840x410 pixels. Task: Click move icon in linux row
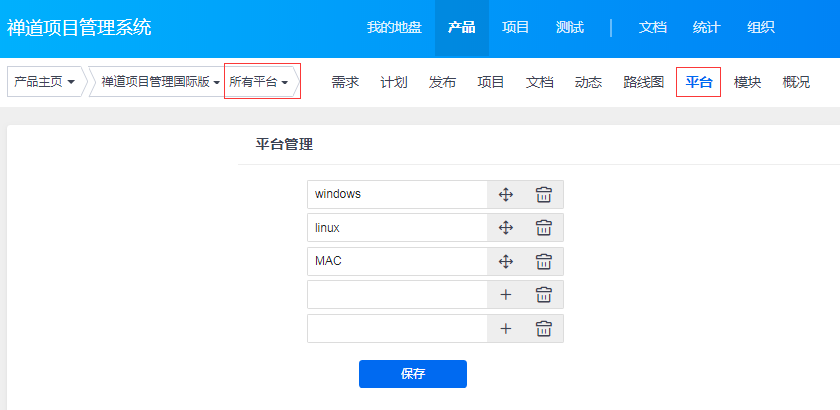[506, 228]
